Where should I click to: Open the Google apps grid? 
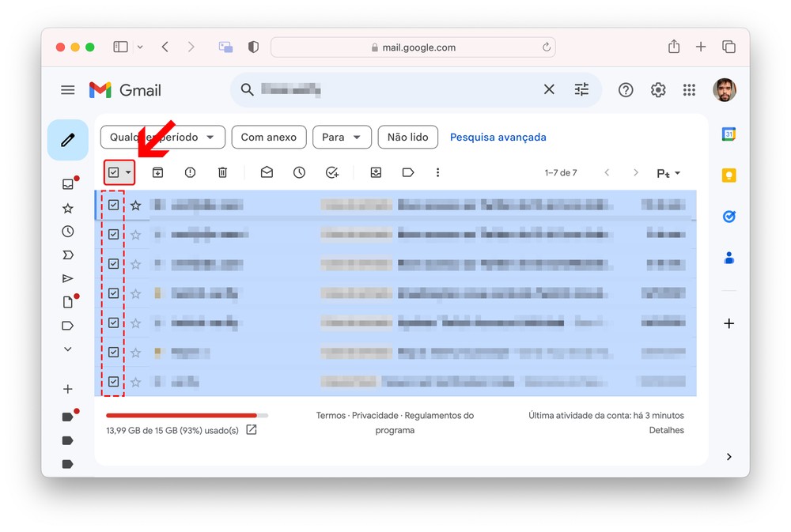[x=689, y=90]
